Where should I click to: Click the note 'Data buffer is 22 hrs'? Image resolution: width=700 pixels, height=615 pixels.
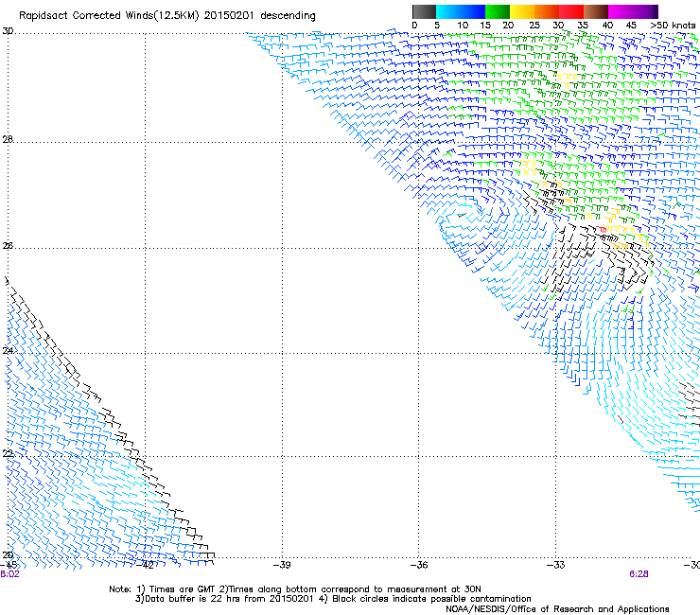(x=194, y=599)
